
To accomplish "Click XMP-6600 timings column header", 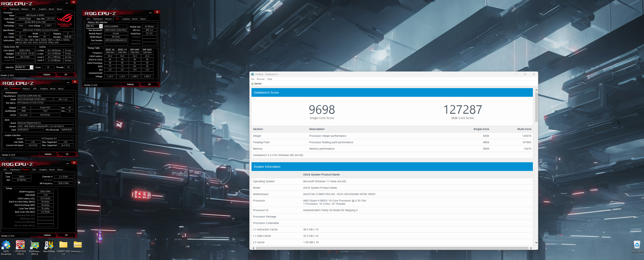I will [147, 49].
